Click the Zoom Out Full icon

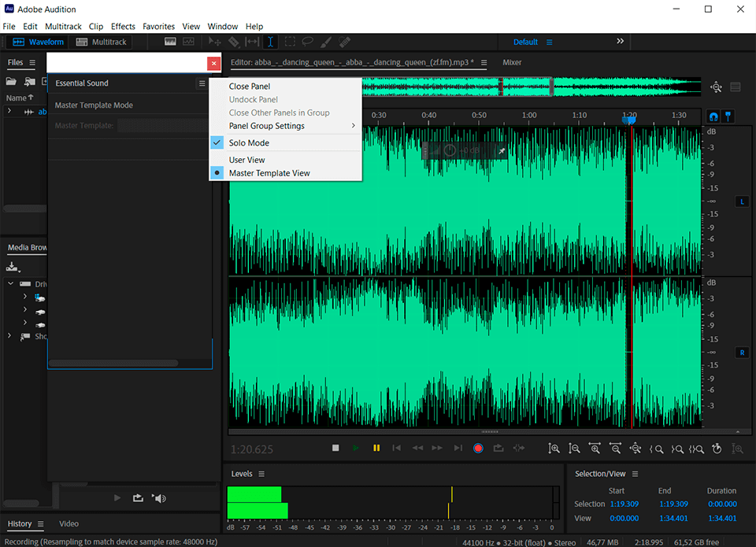pos(636,449)
